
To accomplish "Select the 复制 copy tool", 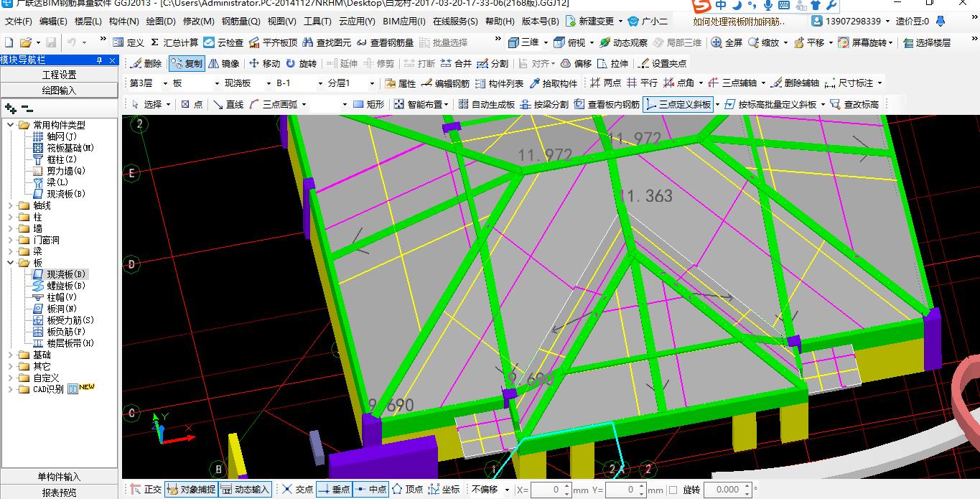I will 187,63.
